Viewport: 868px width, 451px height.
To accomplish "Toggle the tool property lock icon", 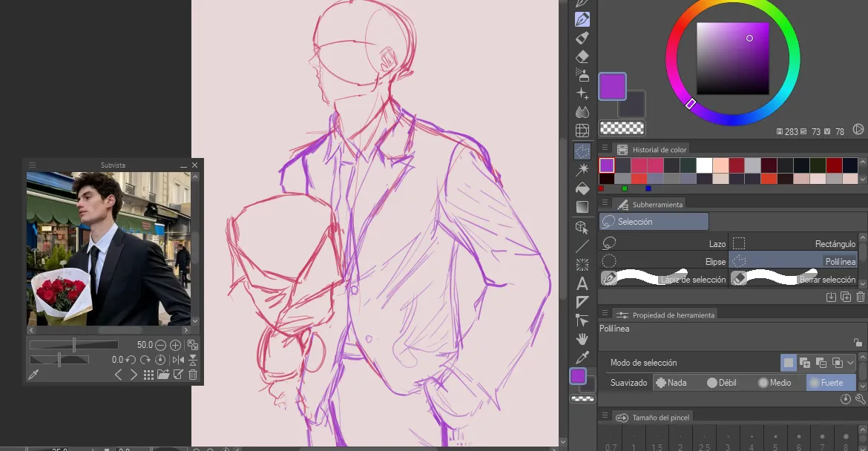I will pyautogui.click(x=858, y=343).
